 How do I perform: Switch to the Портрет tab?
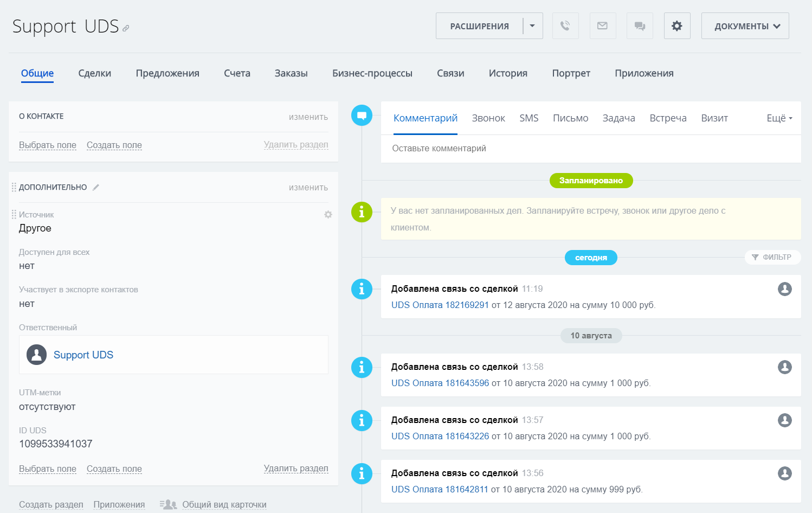pyautogui.click(x=571, y=73)
